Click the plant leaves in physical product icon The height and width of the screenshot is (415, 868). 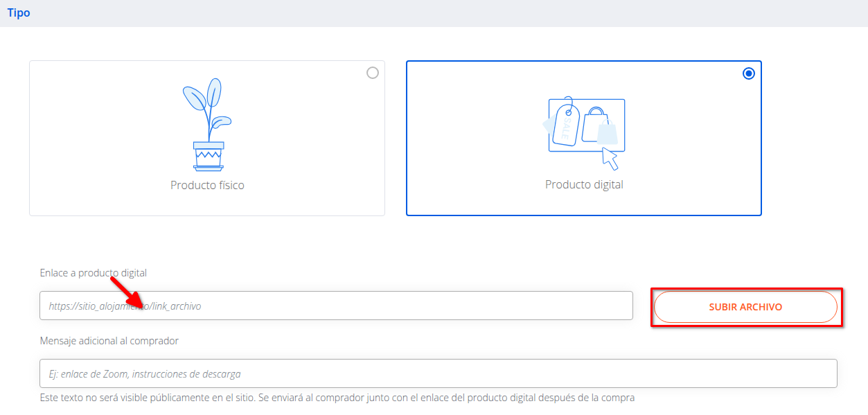pos(206,104)
